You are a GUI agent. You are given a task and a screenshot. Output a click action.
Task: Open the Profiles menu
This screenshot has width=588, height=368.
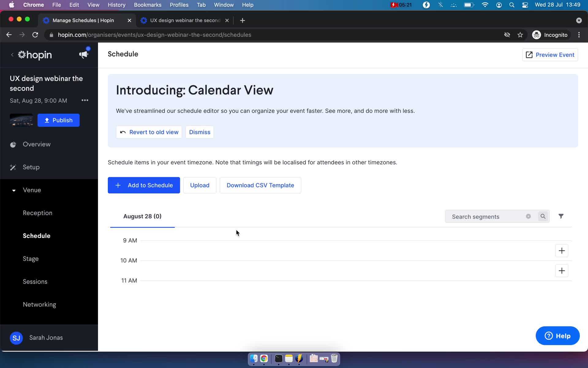tap(179, 5)
